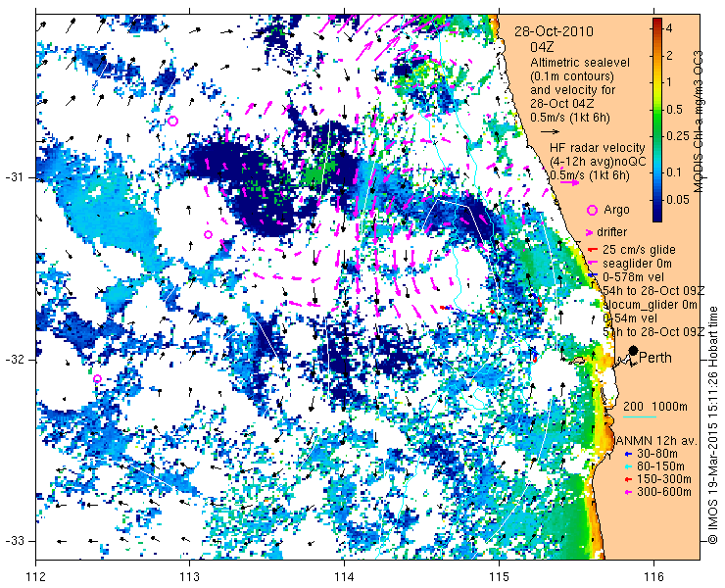Click the Argo float circle near -32 latitude
The height and width of the screenshot is (588, 725).
[x=97, y=379]
